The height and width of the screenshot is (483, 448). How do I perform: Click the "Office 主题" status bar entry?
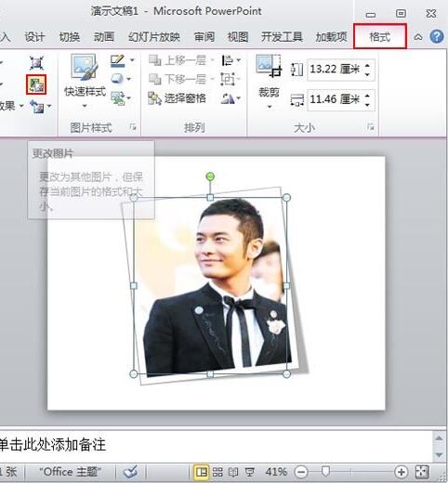(x=71, y=472)
